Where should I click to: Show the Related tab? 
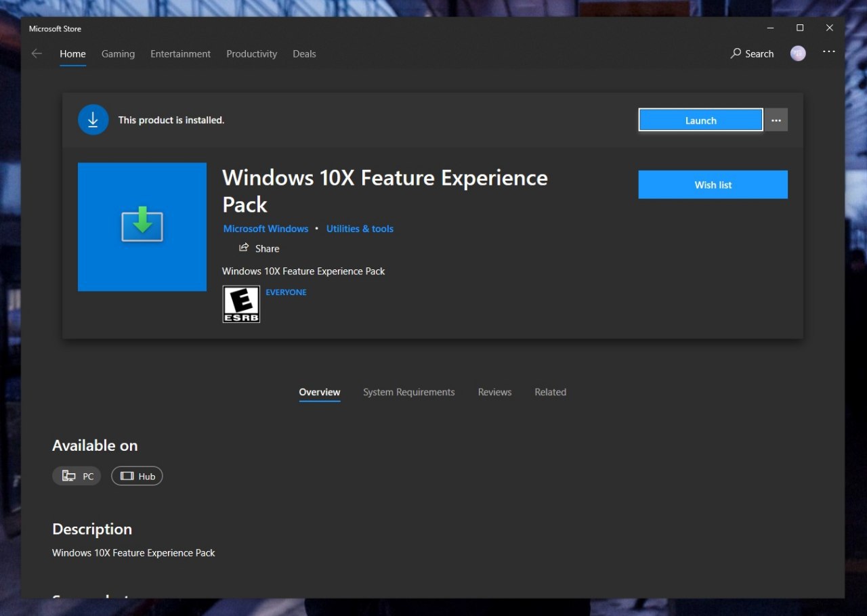point(550,392)
